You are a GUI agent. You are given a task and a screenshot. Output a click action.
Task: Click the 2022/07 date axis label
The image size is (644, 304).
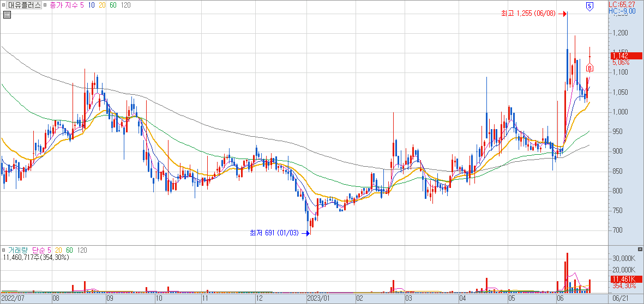12,298
